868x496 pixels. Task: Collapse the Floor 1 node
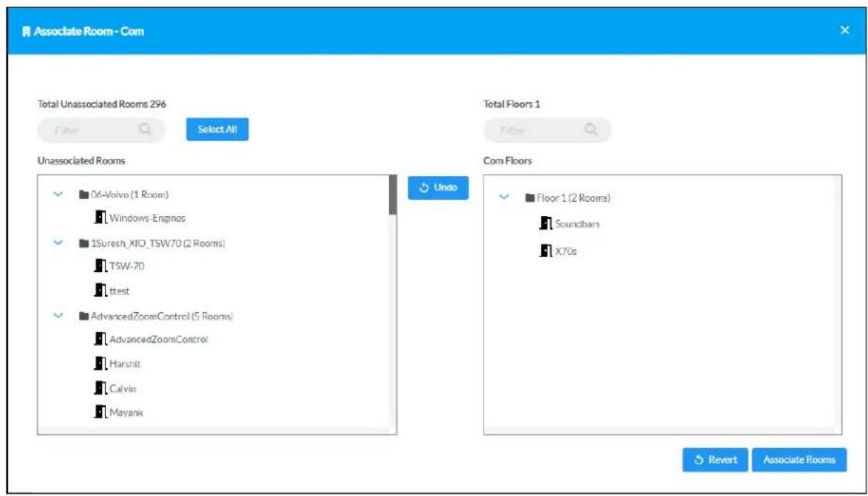[x=505, y=197]
